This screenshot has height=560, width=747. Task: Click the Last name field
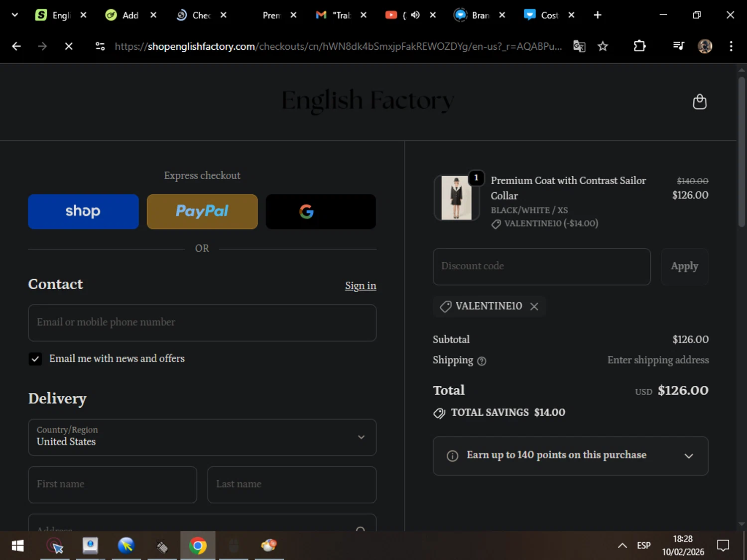292,484
